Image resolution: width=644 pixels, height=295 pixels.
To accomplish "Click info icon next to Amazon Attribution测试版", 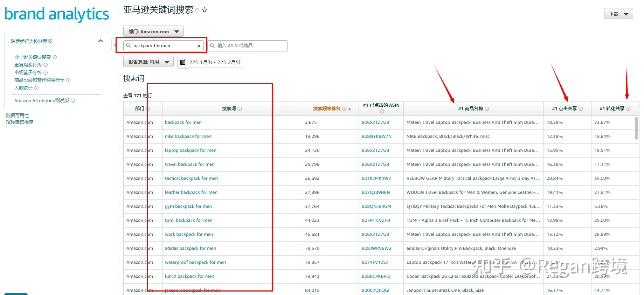I will click(x=73, y=101).
